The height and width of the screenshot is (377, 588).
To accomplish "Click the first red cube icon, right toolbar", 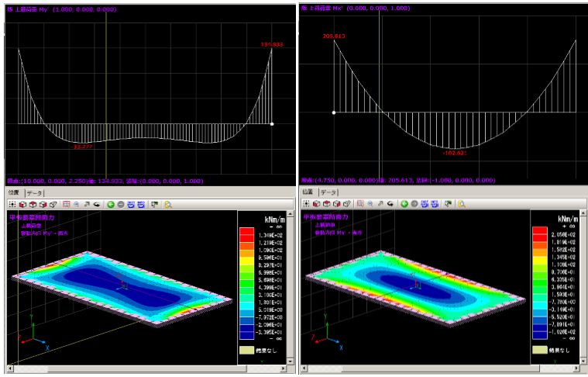I will point(317,204).
